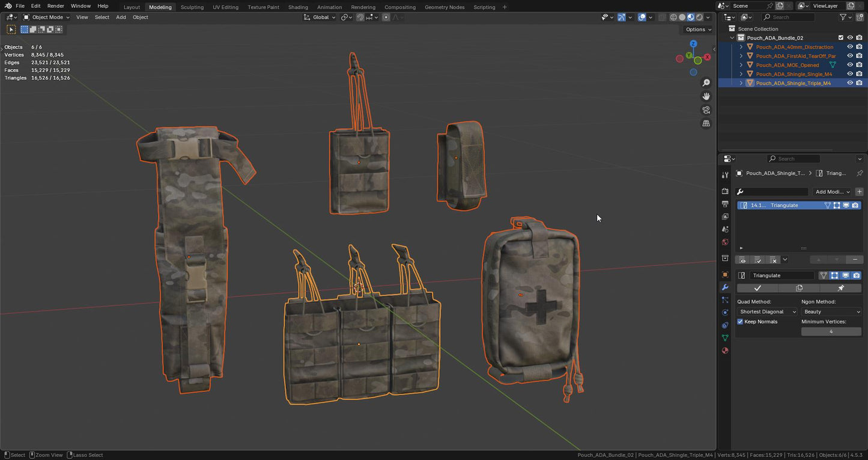Toggle camera view icon in viewport

(706, 110)
